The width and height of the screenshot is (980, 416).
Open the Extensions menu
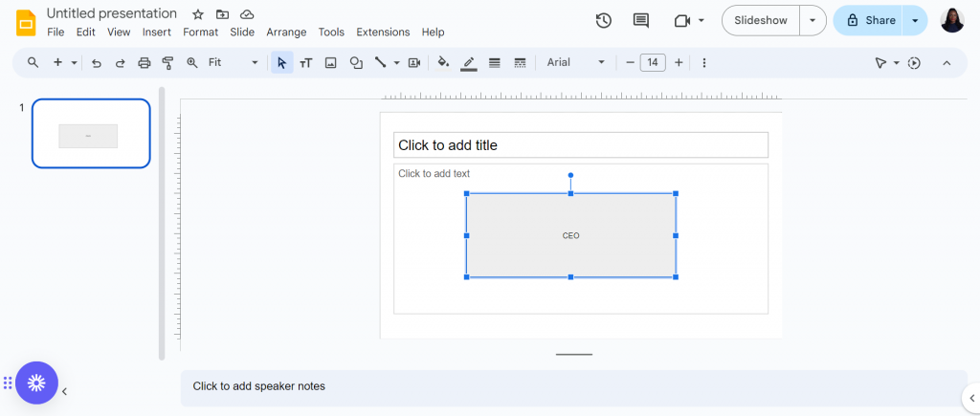pos(383,32)
